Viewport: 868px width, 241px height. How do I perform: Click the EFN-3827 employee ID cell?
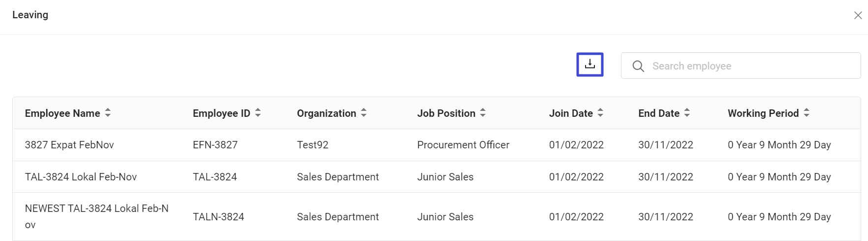pos(215,145)
